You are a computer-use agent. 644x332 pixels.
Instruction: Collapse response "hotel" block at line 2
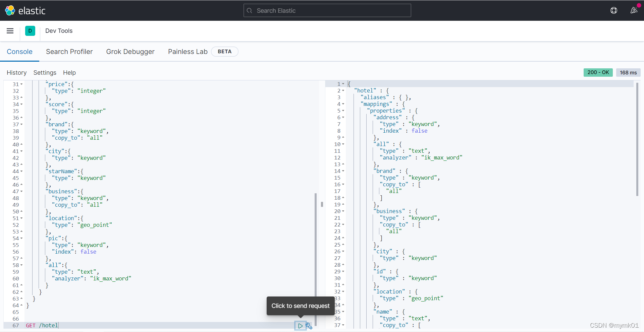[x=343, y=91]
